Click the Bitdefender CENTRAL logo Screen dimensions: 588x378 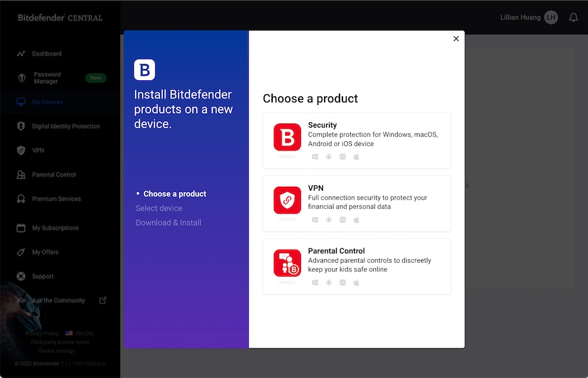click(60, 18)
